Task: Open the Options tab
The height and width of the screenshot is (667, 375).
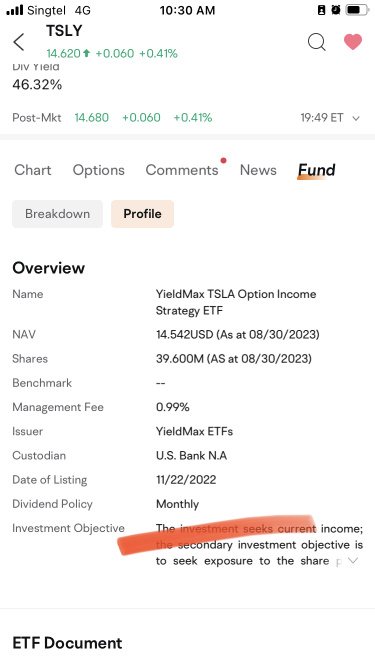Action: (99, 170)
